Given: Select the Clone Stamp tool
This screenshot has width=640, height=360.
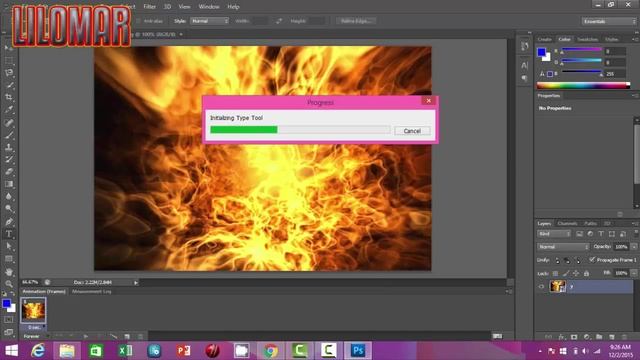Looking at the screenshot, I should pyautogui.click(x=9, y=147).
